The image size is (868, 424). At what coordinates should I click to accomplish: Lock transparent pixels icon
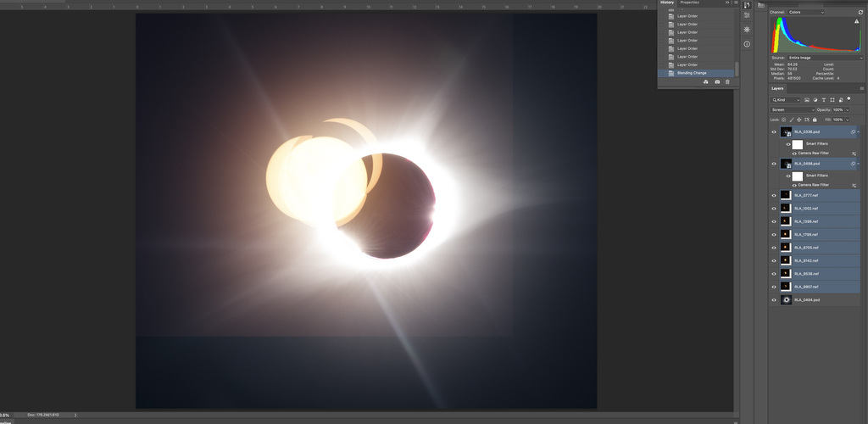pos(783,120)
